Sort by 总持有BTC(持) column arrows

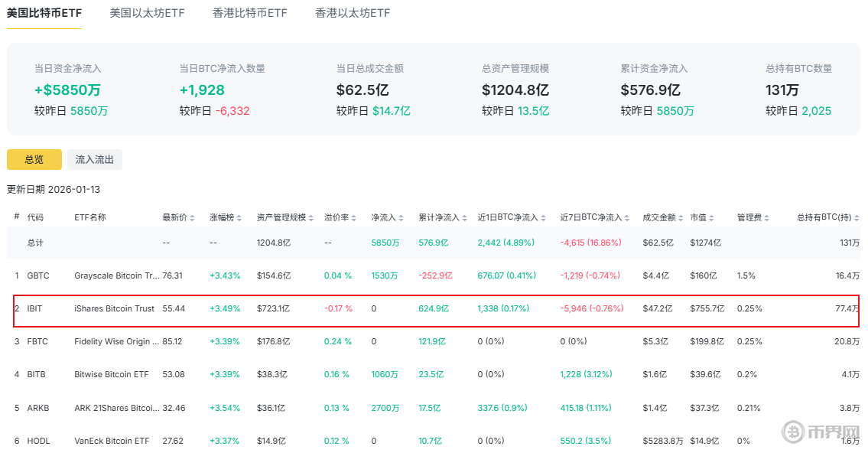(857, 218)
